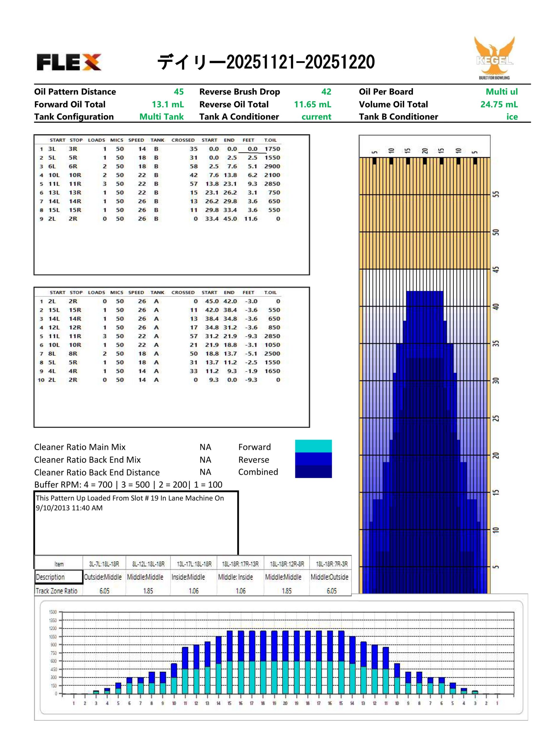
Task: Click Tank A Conditioner value current
Action: tap(316, 117)
